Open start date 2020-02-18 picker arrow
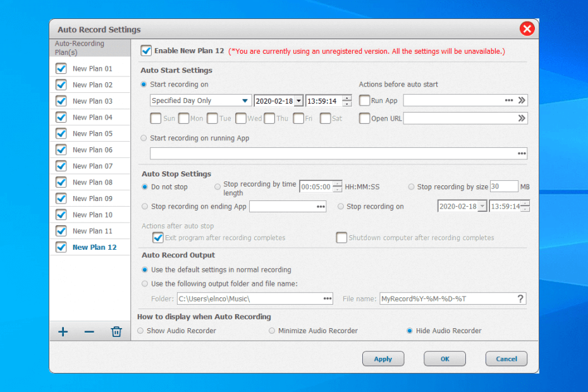Viewport: 588px width, 392px height. [298, 101]
